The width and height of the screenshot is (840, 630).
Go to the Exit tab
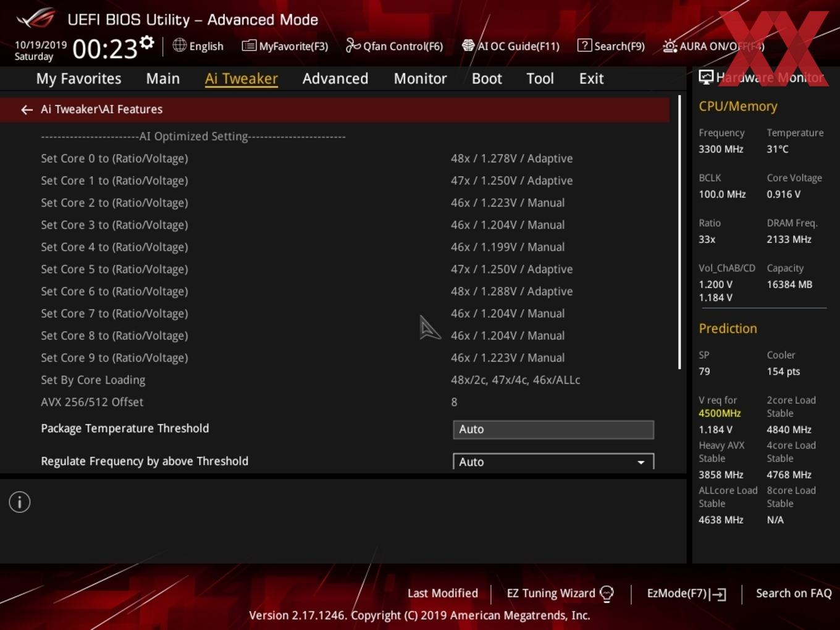pyautogui.click(x=591, y=78)
